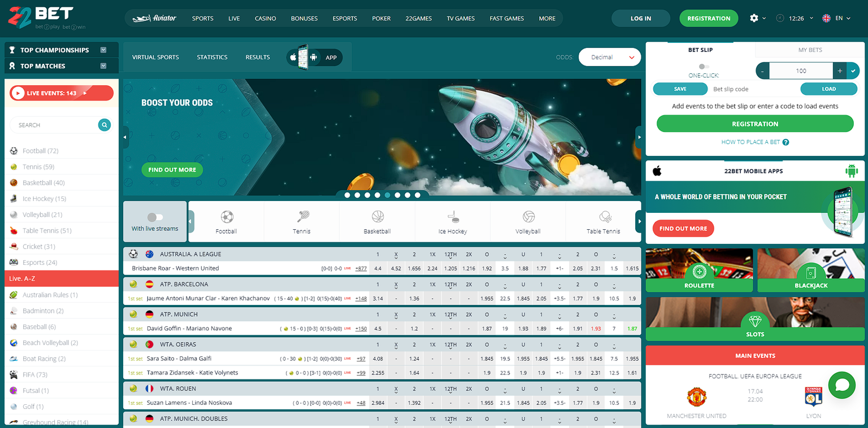Click Find Out More on the banner

click(172, 170)
